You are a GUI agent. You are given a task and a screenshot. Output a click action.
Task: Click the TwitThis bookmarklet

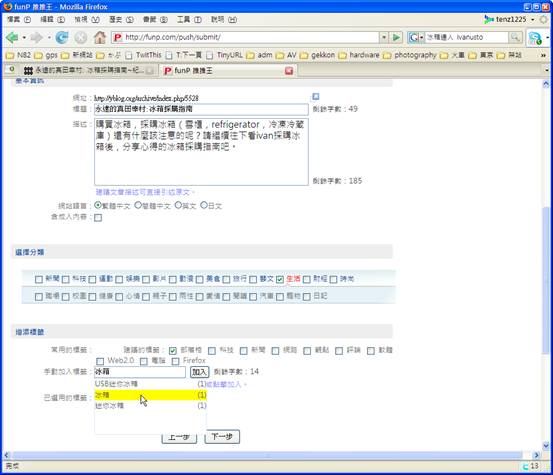coord(144,55)
